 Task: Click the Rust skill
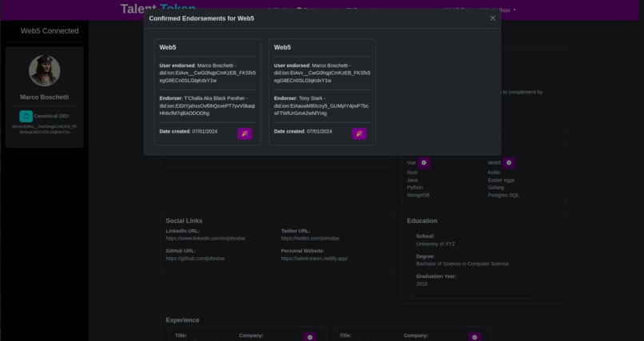click(412, 172)
